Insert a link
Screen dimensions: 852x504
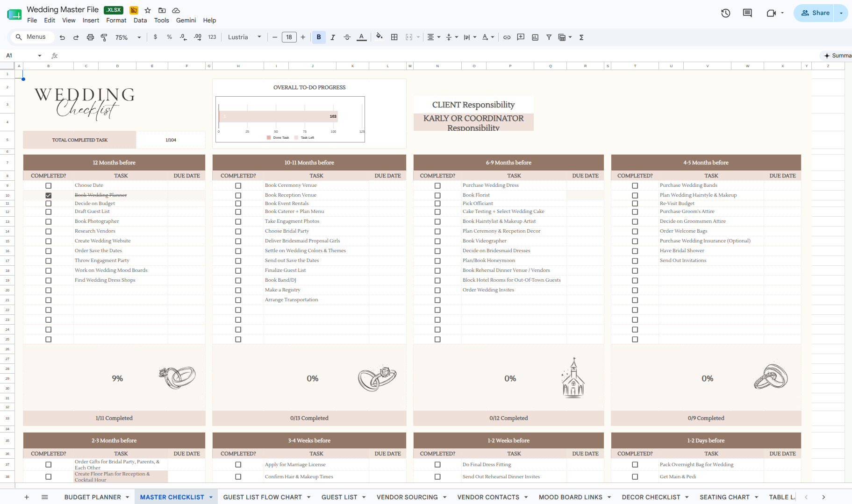click(507, 37)
